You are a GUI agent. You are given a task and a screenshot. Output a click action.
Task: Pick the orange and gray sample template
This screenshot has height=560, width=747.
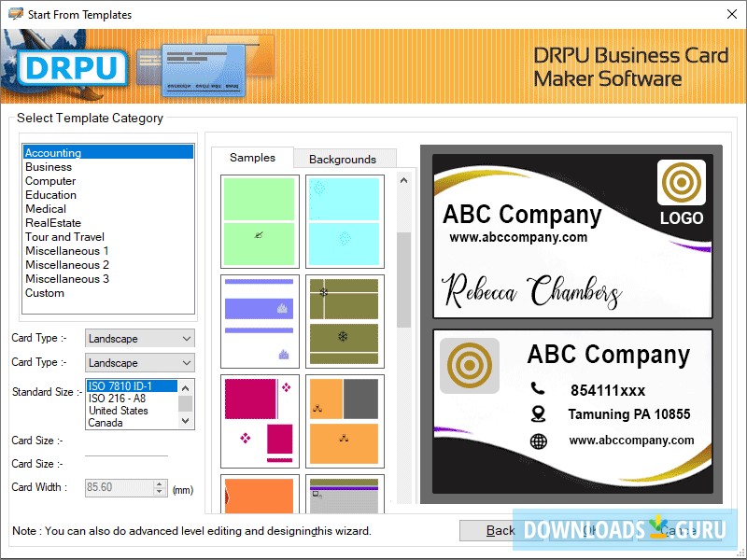click(345, 422)
